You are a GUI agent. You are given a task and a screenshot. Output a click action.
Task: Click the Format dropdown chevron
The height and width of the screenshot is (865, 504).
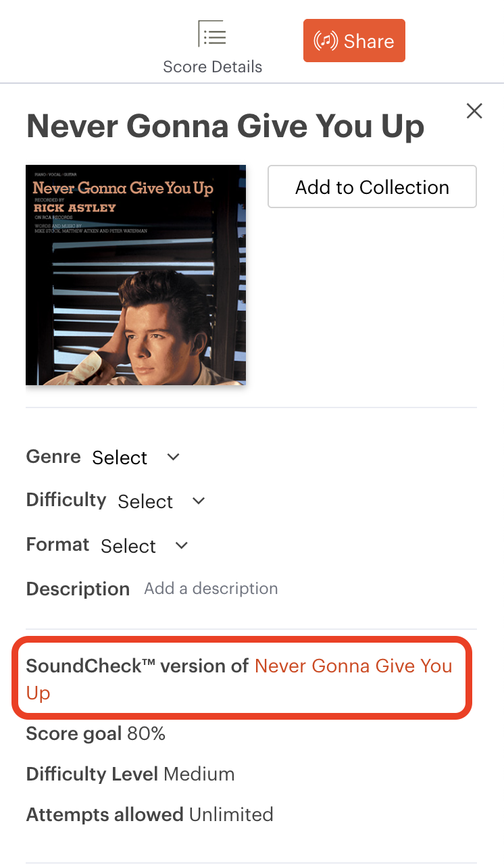[x=180, y=545]
